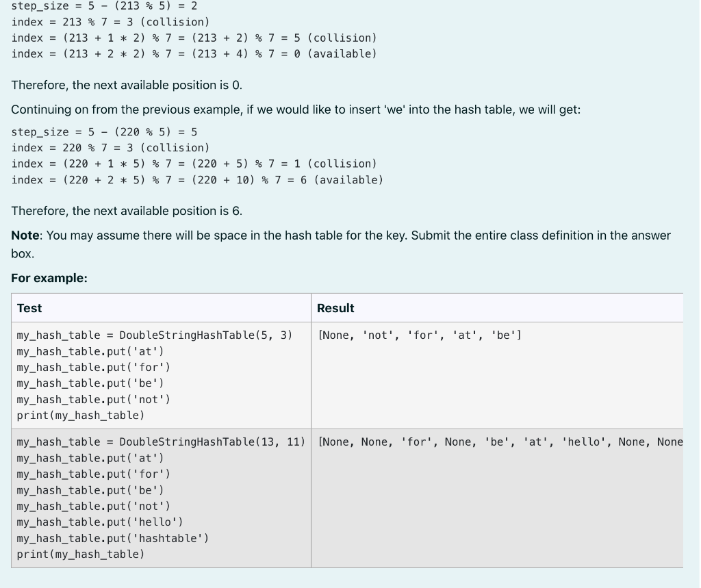701x588 pixels.
Task: Click the (220 + 10) % 7 available line
Action: pyautogui.click(x=196, y=179)
